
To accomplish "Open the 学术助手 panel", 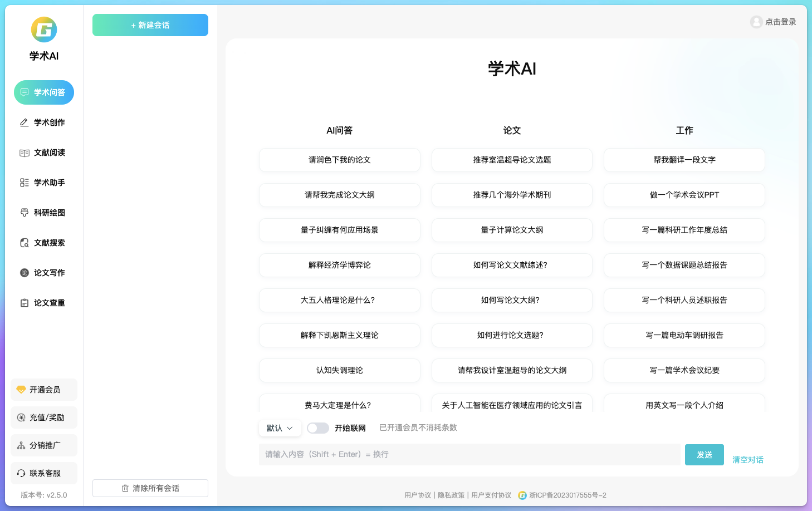I will pos(43,182).
